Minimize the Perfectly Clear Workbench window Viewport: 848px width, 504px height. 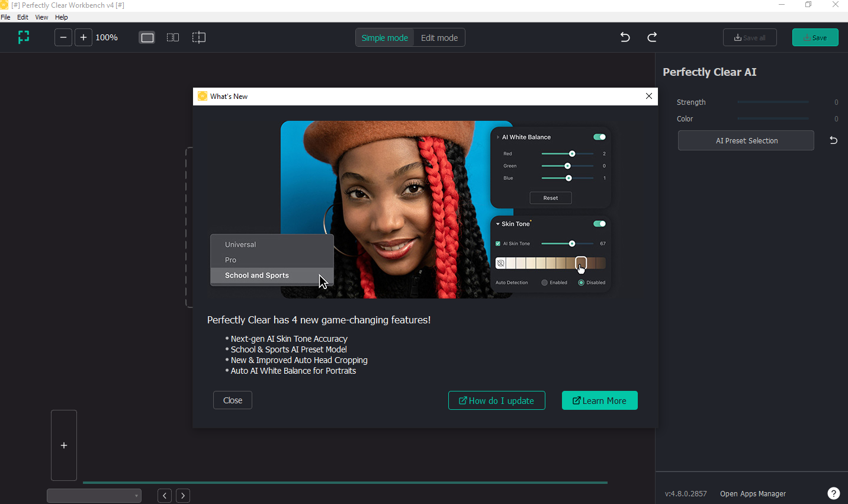click(782, 5)
